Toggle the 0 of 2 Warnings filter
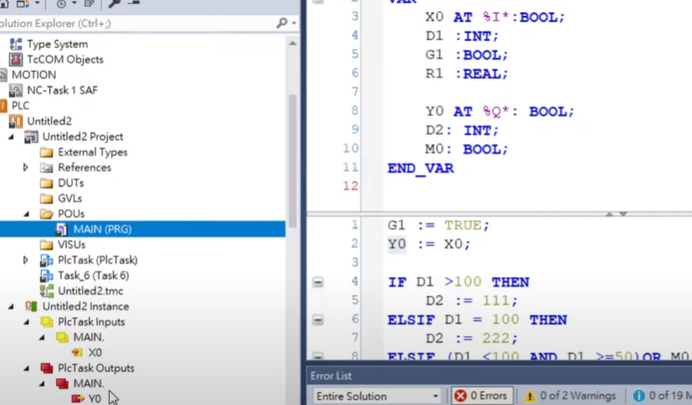 [x=570, y=396]
